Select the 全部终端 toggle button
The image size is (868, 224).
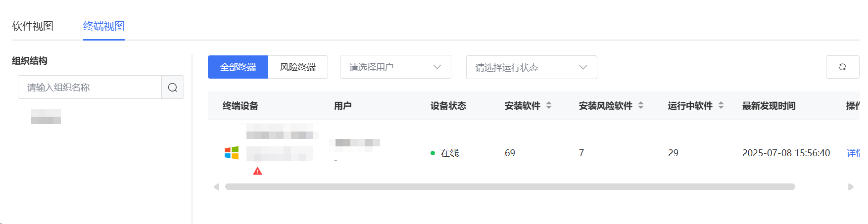(x=238, y=67)
